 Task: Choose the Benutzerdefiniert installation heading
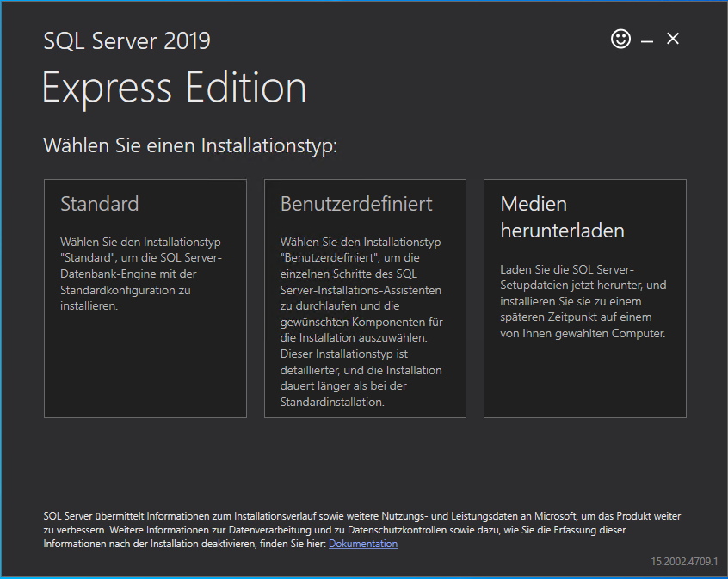coord(356,204)
